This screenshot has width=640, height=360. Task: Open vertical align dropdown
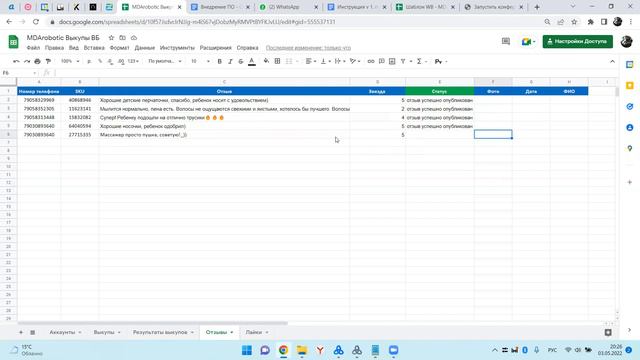coord(325,61)
